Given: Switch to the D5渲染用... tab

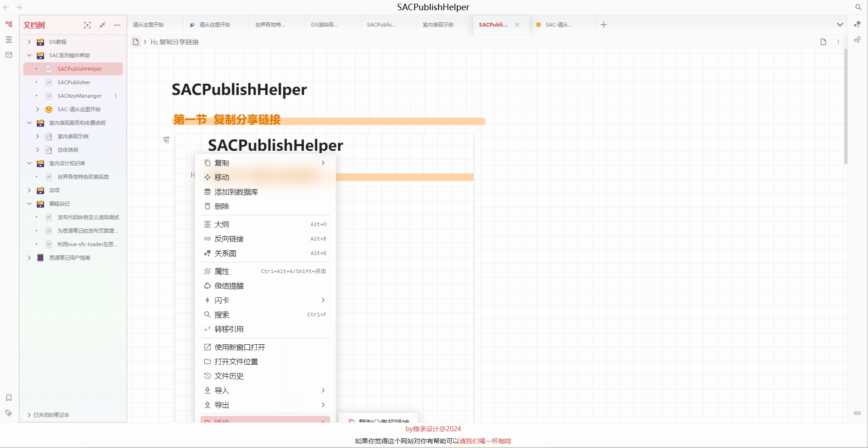Looking at the screenshot, I should 333,25.
